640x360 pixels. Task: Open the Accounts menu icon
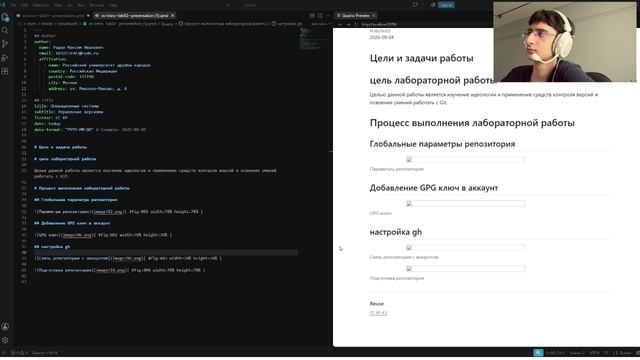tap(5, 327)
